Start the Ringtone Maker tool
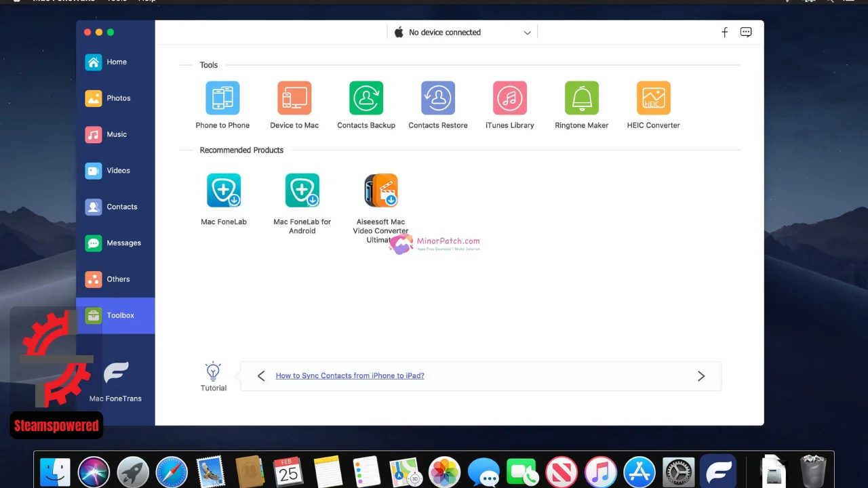Image resolution: width=868 pixels, height=488 pixels. 582,98
